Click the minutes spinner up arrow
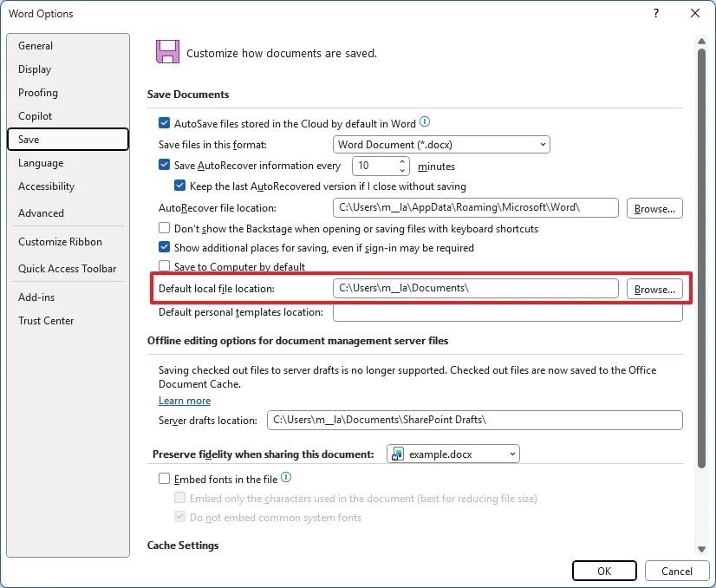 coord(402,161)
